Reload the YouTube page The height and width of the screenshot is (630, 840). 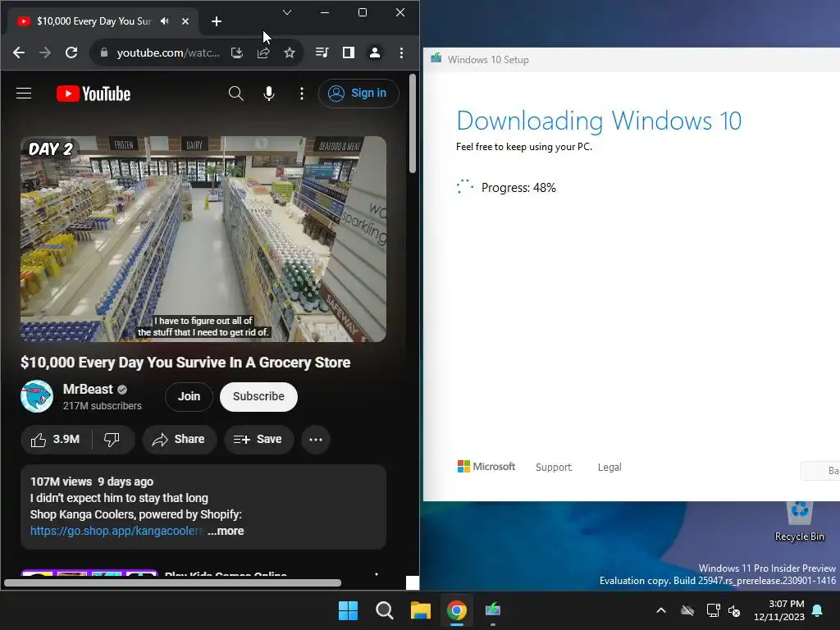coord(71,52)
